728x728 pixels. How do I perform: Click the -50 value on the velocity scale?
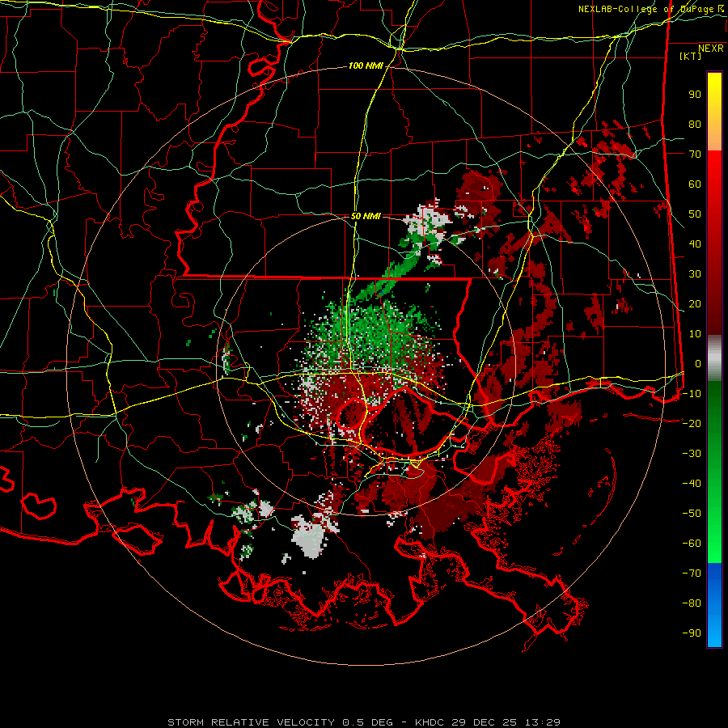692,514
